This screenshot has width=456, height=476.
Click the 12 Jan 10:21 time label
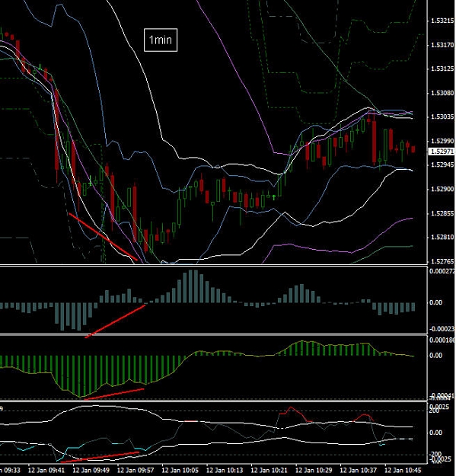[269, 470]
